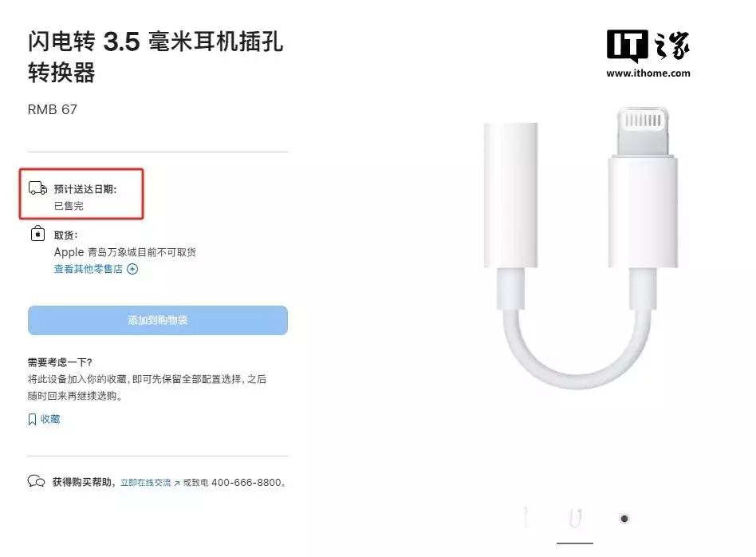Select the curved adapter thumbnail
Image resolution: width=756 pixels, height=557 pixels.
coord(575,518)
